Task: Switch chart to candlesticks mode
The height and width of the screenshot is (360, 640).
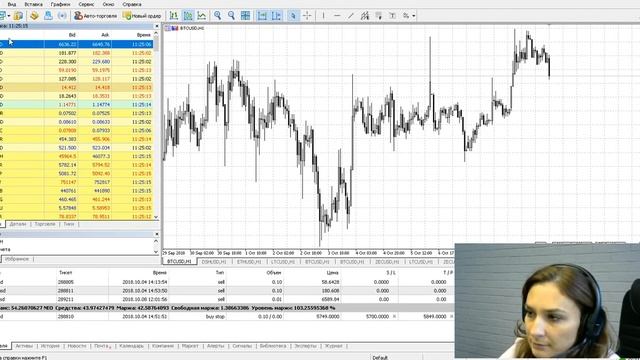Action: pyautogui.click(x=188, y=16)
